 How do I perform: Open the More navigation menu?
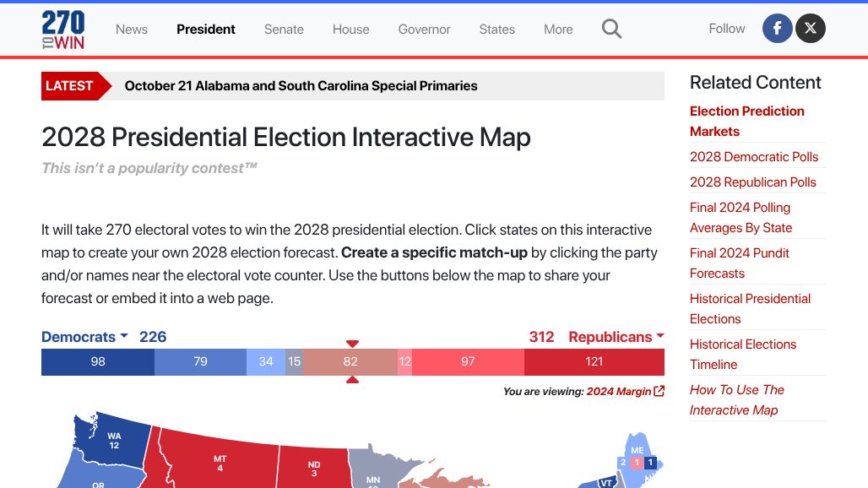558,30
